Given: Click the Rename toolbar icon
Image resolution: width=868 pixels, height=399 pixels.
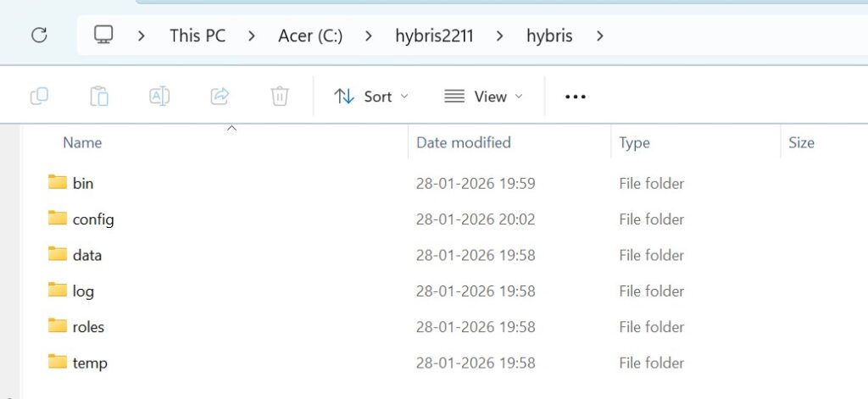Looking at the screenshot, I should (159, 97).
